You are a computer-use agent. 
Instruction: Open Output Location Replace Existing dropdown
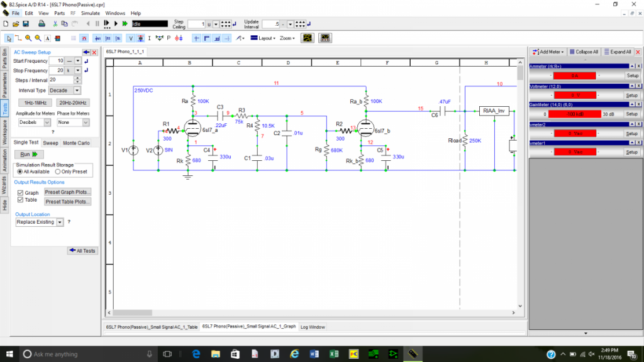[x=60, y=222]
